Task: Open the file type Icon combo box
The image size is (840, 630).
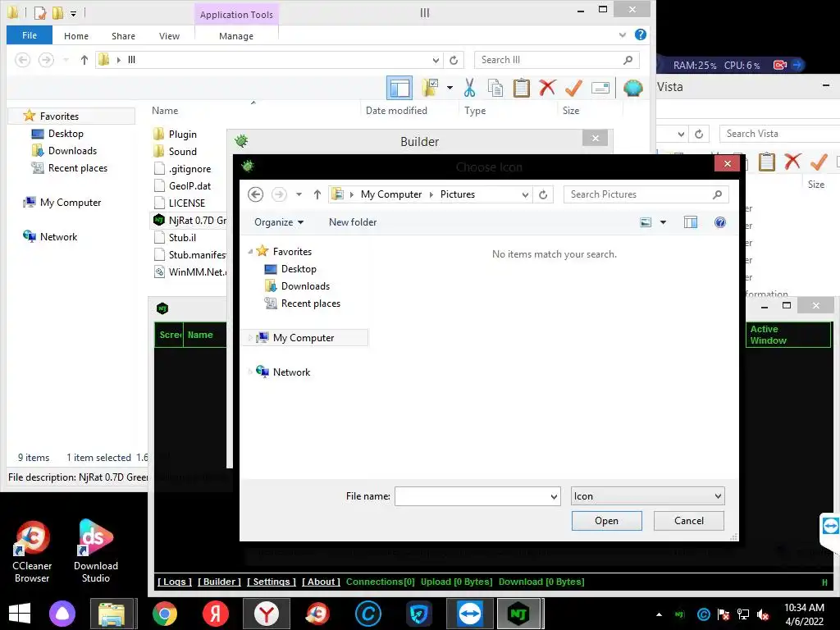Action: point(648,496)
